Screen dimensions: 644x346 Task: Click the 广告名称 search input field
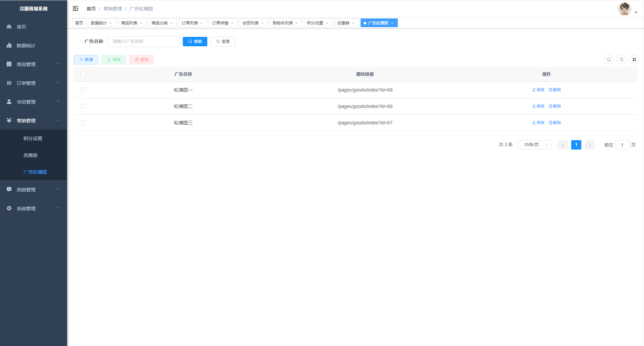(x=143, y=42)
